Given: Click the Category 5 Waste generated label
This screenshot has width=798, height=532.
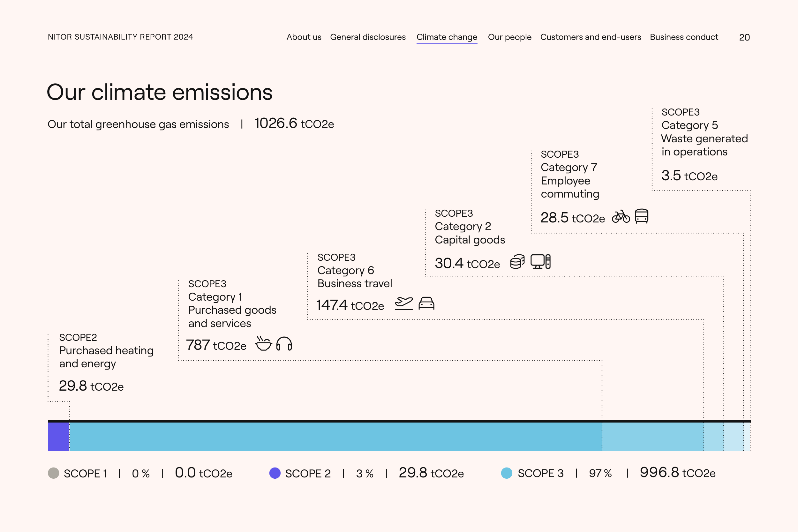Looking at the screenshot, I should [704, 132].
